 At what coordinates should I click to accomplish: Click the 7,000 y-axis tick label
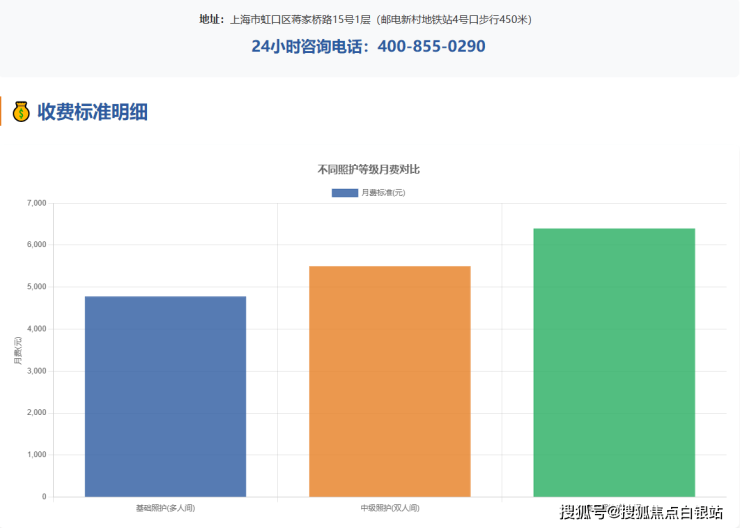[36, 203]
